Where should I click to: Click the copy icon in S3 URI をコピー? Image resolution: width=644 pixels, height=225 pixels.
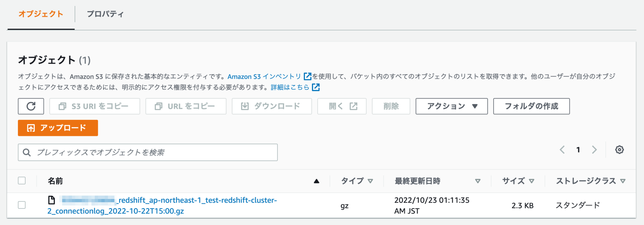62,106
